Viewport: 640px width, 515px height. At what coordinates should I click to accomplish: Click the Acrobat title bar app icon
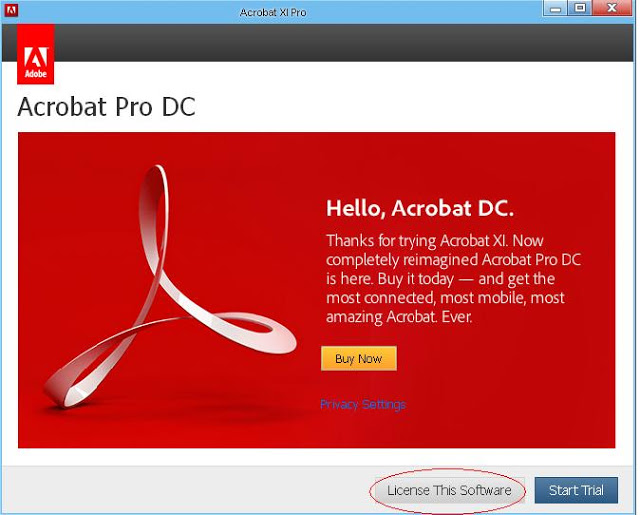[x=11, y=10]
